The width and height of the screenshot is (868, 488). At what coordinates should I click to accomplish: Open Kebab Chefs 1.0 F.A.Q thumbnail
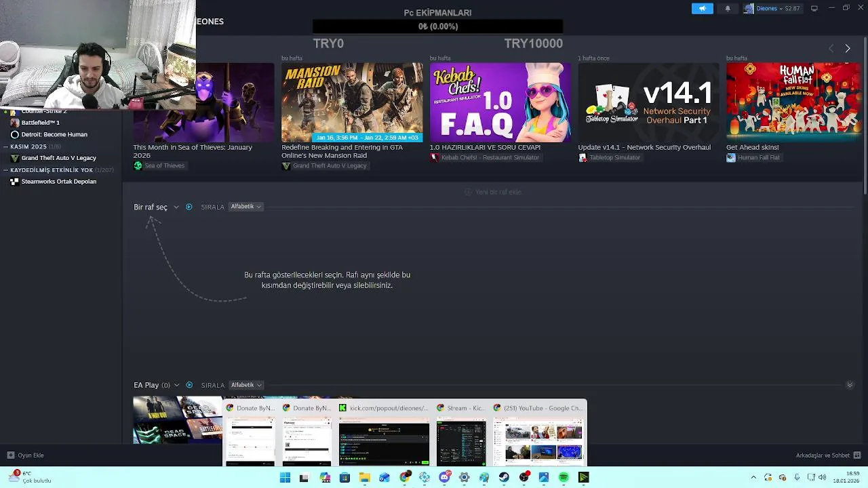pos(500,102)
